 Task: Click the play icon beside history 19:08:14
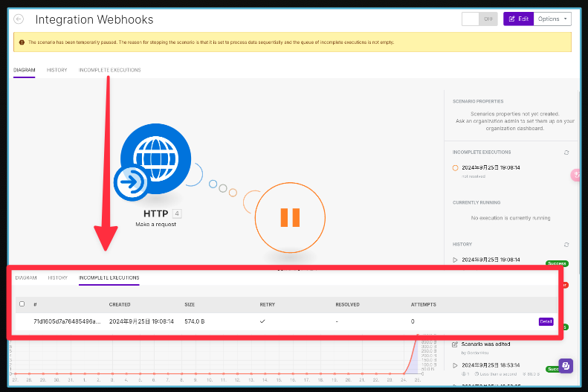tap(455, 260)
